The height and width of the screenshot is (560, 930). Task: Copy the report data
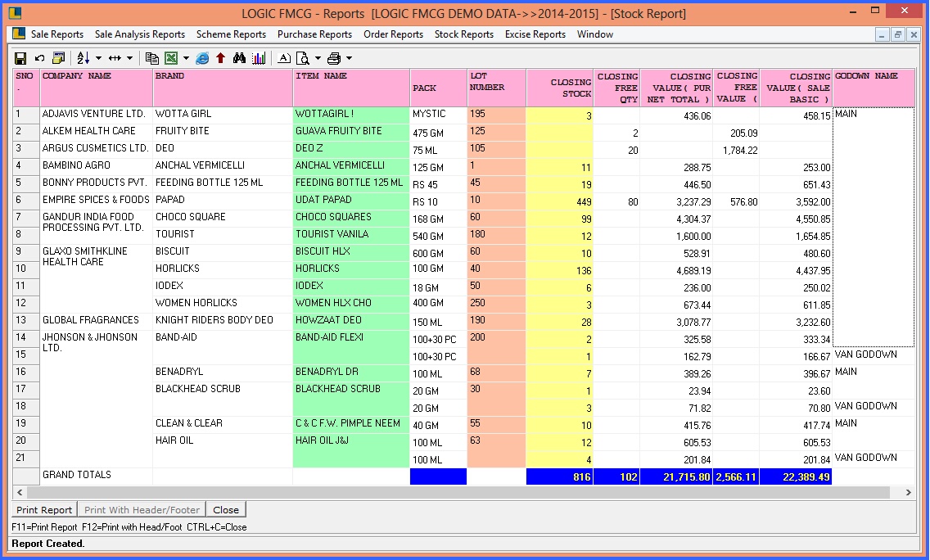[x=152, y=57]
